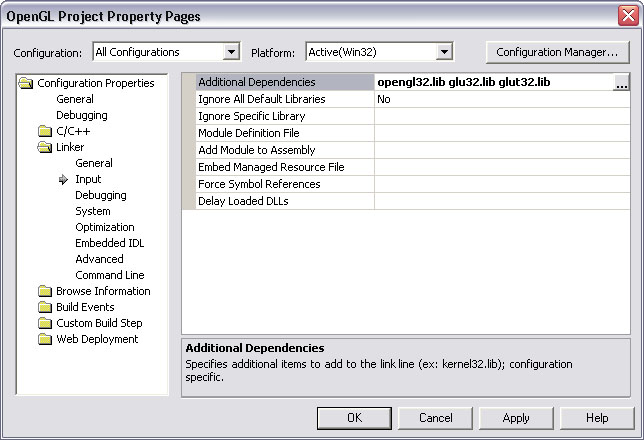
Task: Click the ellipsis button for Additional Dependencies
Action: [621, 84]
